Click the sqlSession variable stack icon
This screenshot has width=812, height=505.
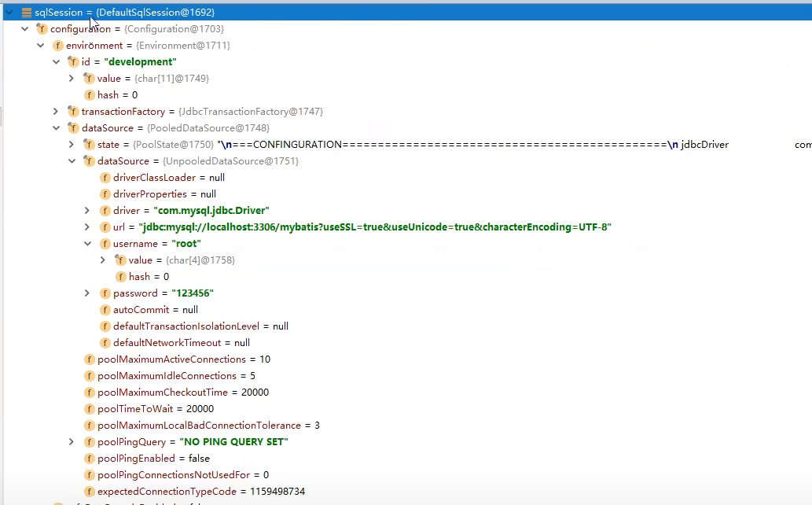coord(26,13)
